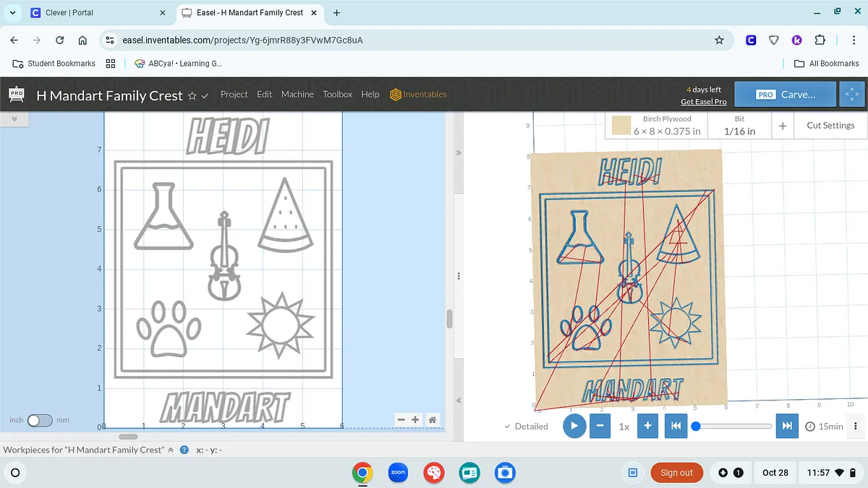Click the Birch Plywood material swatch

pyautogui.click(x=621, y=126)
